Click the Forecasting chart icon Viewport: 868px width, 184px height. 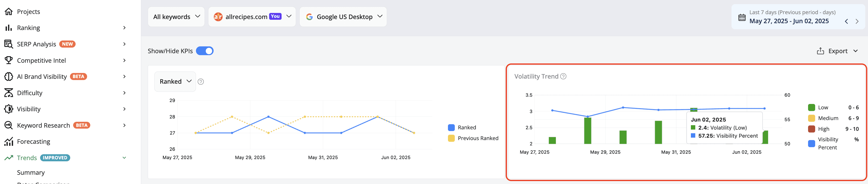click(x=8, y=142)
